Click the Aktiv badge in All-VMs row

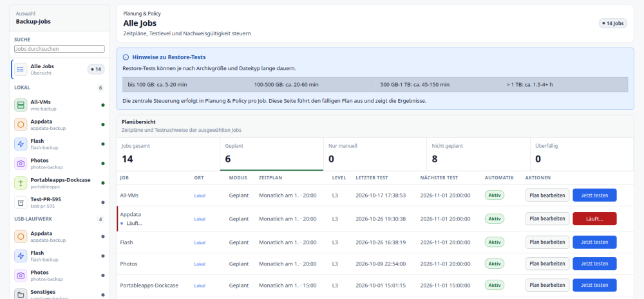point(495,195)
